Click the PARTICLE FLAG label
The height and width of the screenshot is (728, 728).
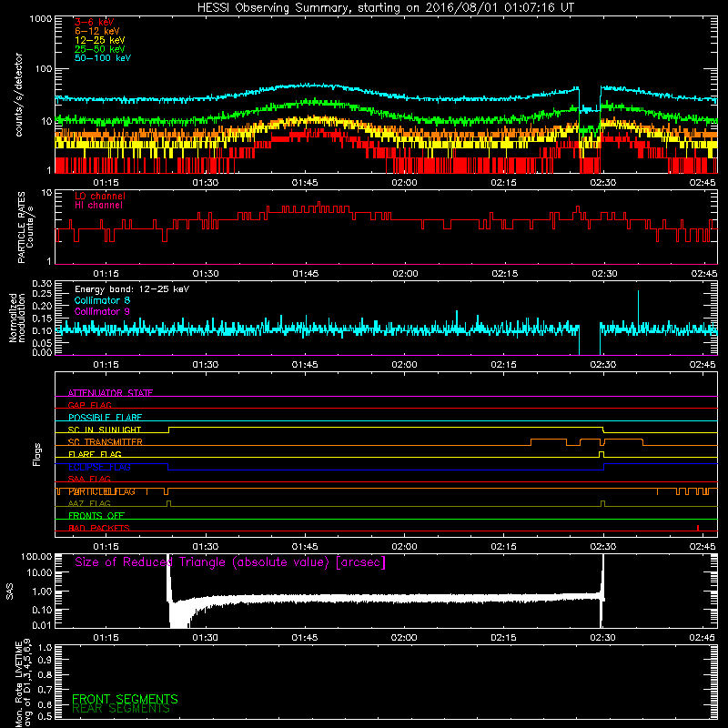(101, 491)
